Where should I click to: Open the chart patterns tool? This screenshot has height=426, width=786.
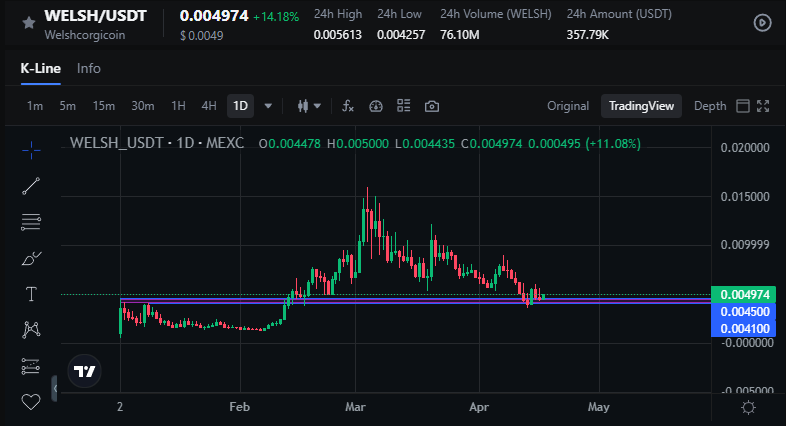click(x=31, y=329)
